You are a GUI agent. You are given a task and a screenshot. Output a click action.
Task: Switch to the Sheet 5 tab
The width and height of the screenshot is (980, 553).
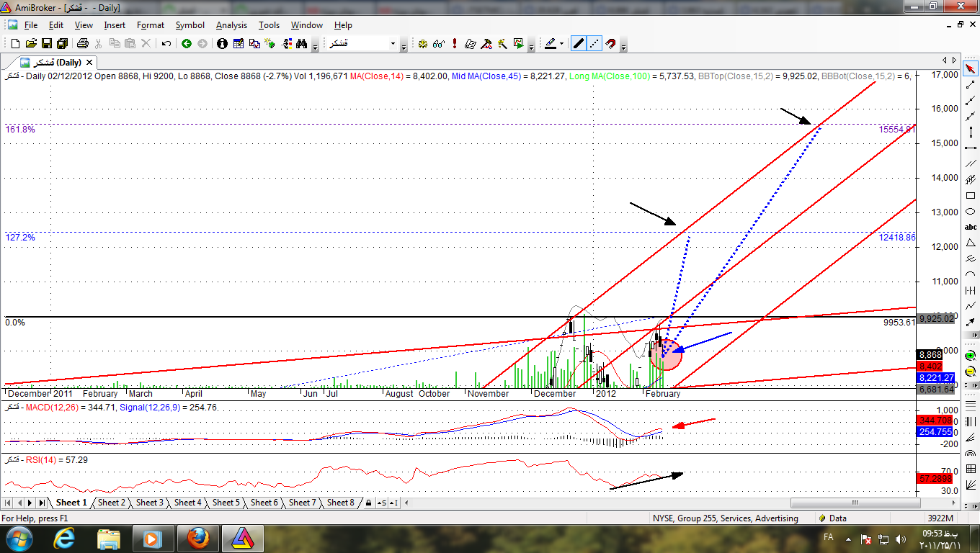coord(226,503)
